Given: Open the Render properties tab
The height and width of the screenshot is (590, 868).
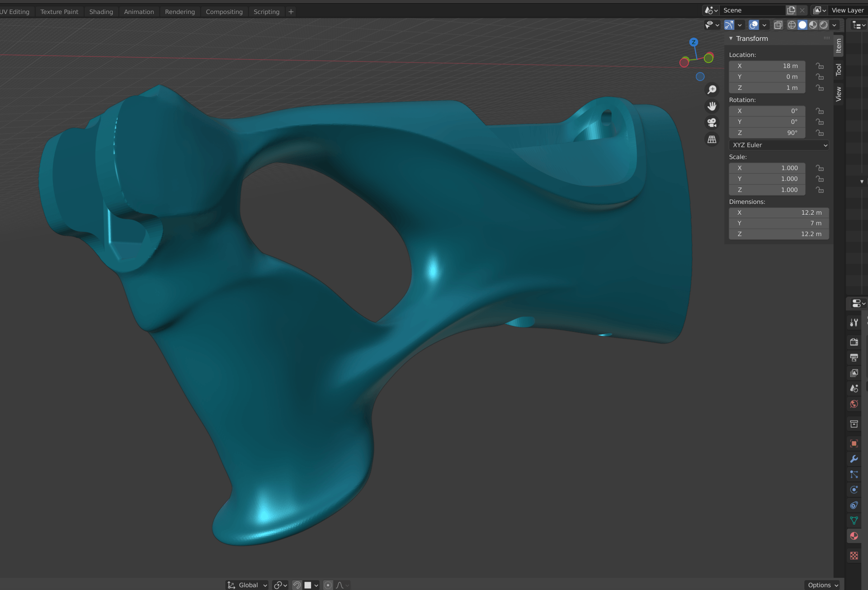Looking at the screenshot, I should pyautogui.click(x=854, y=342).
